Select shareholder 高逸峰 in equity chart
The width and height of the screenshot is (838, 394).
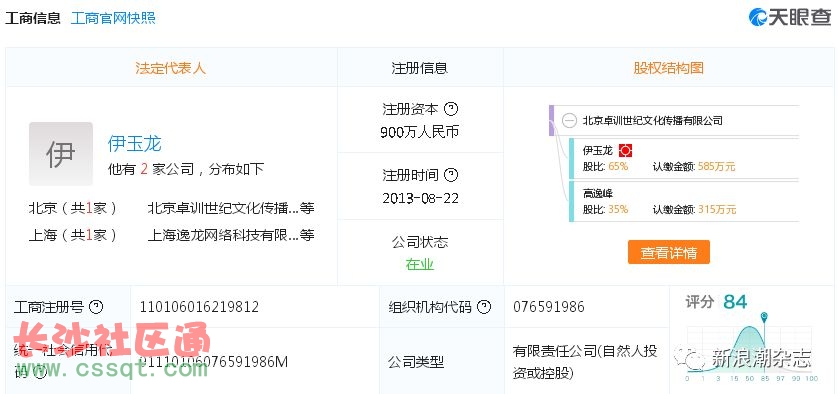click(598, 194)
